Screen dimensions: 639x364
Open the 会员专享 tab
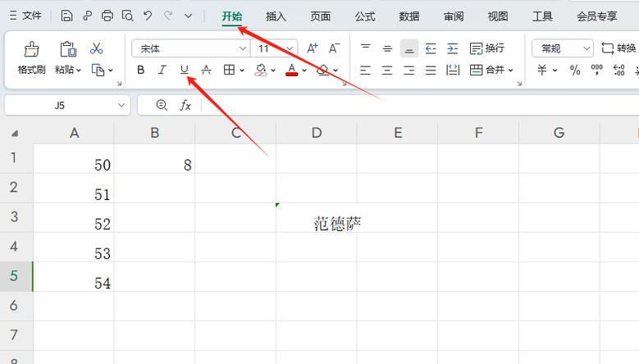[x=596, y=16]
